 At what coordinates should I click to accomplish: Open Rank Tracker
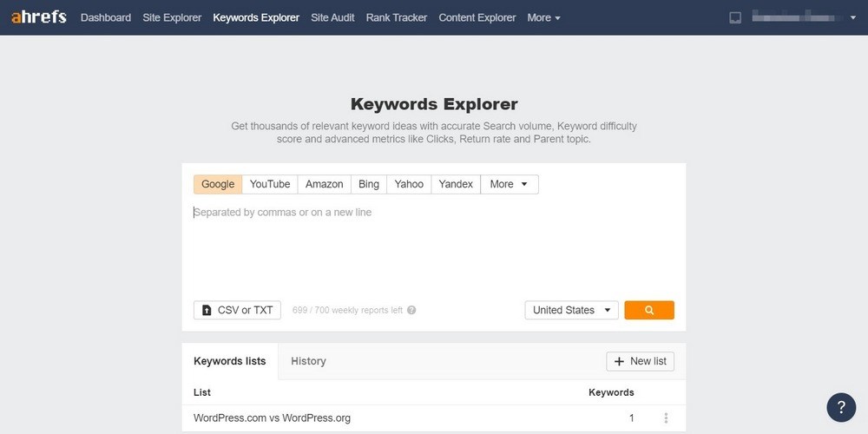pos(397,17)
